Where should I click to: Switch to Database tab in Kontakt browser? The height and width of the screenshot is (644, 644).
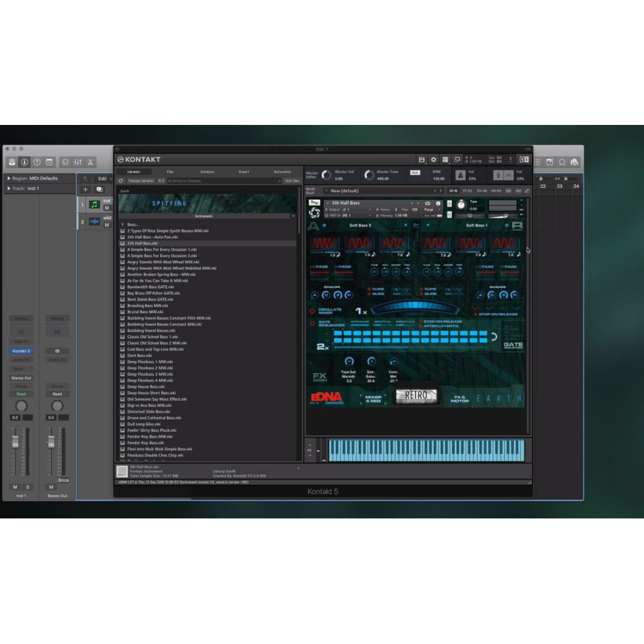pos(207,172)
